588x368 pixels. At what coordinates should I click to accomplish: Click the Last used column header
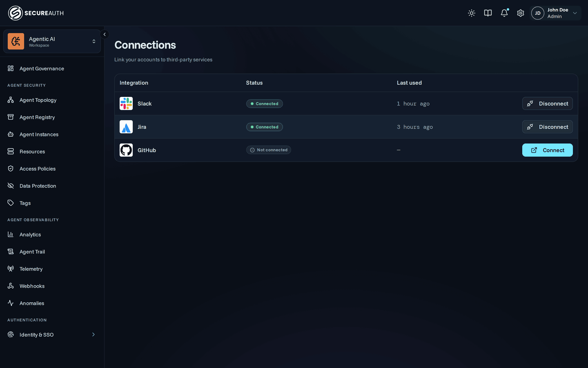pyautogui.click(x=409, y=83)
